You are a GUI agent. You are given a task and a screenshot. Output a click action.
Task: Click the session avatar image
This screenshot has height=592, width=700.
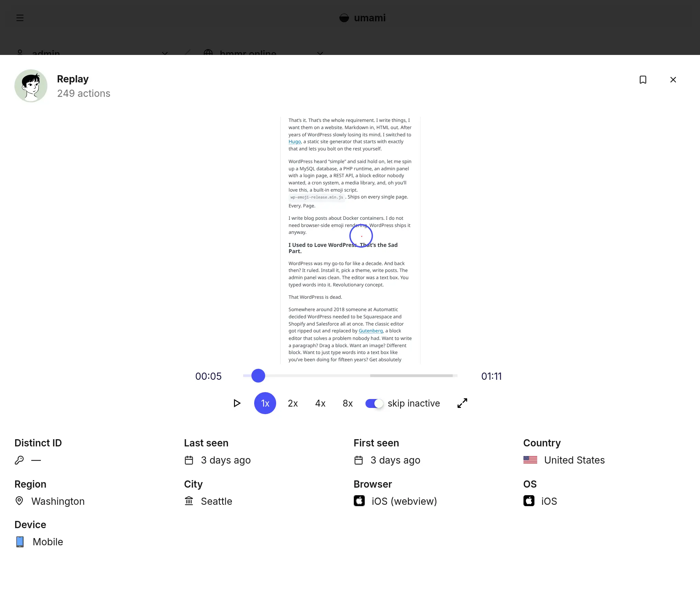pos(31,86)
